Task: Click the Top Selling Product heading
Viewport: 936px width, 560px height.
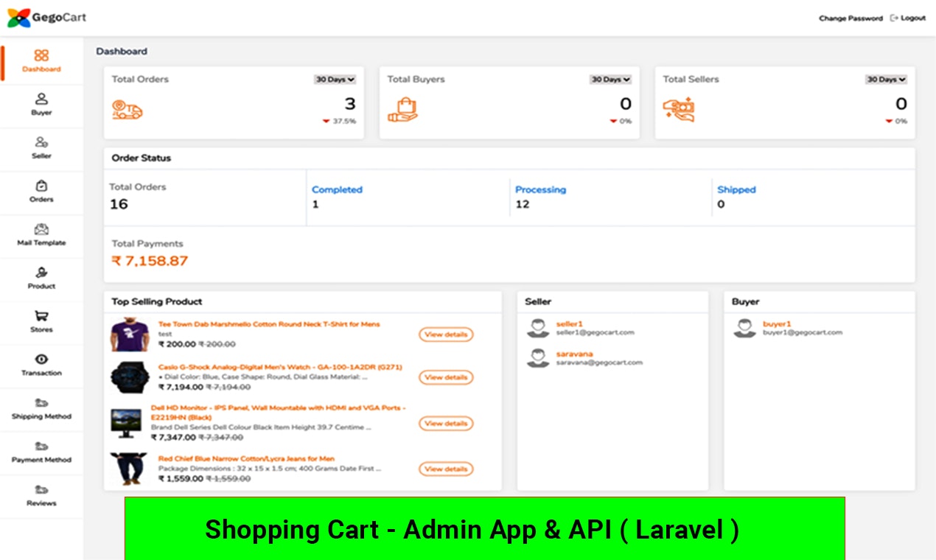Action: click(156, 301)
